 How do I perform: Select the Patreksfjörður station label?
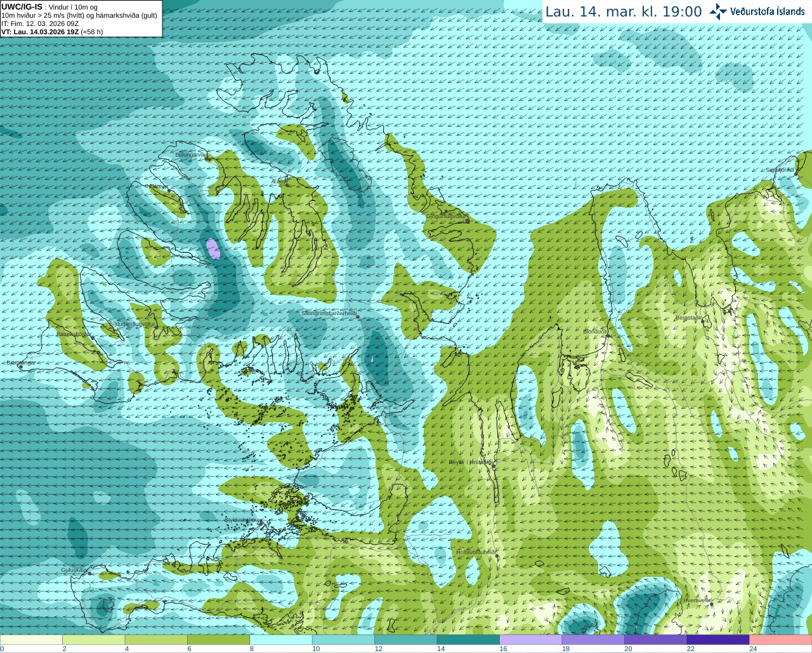(74, 333)
